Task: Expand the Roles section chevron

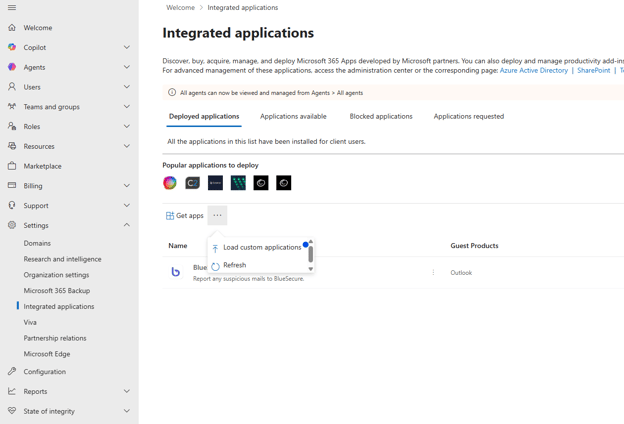Action: 127,126
